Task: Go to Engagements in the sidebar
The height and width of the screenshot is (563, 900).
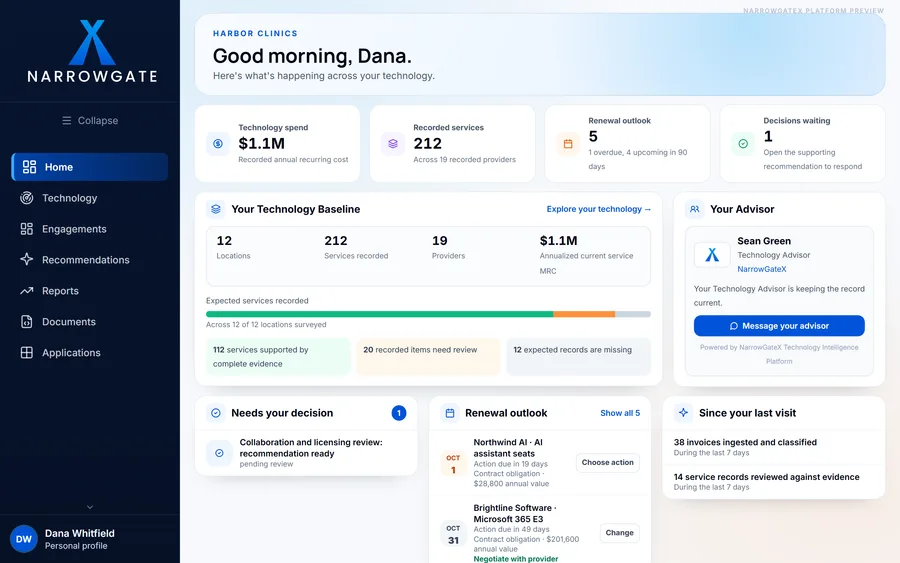Action: [x=90, y=229]
